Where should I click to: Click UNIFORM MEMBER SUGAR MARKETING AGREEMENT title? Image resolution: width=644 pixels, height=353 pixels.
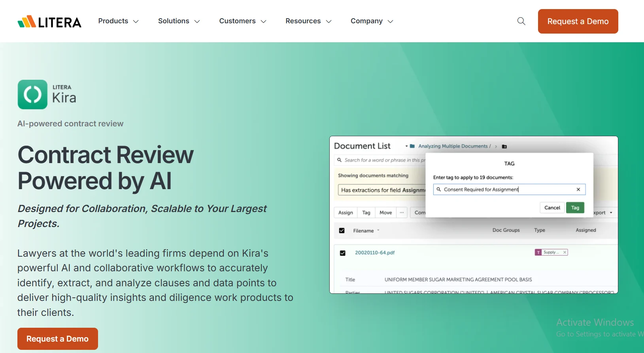tap(458, 280)
